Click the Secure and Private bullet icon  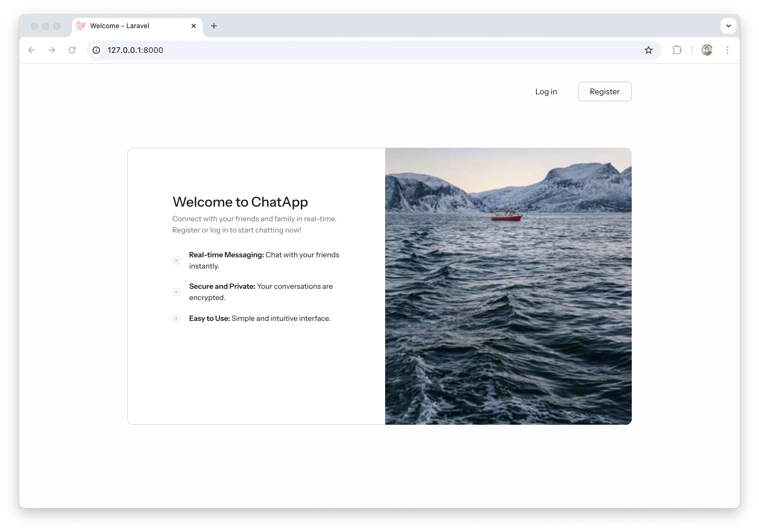point(176,292)
